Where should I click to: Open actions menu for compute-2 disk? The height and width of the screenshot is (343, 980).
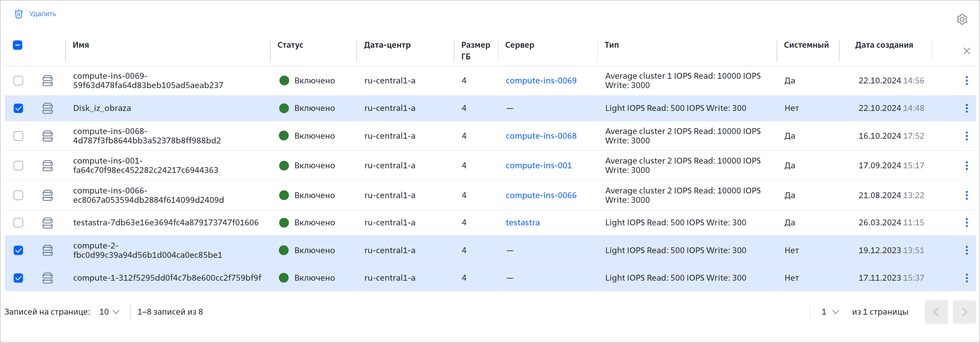[966, 250]
